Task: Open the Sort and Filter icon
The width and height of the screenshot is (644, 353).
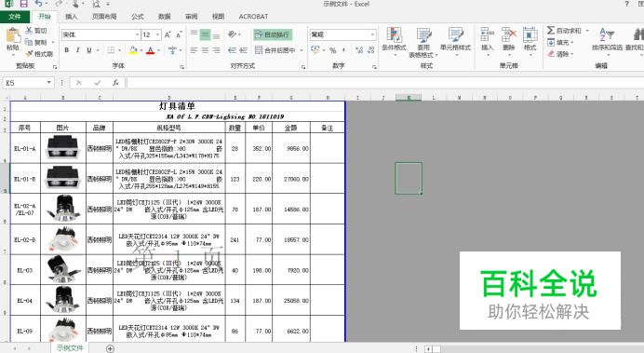Action: click(607, 34)
